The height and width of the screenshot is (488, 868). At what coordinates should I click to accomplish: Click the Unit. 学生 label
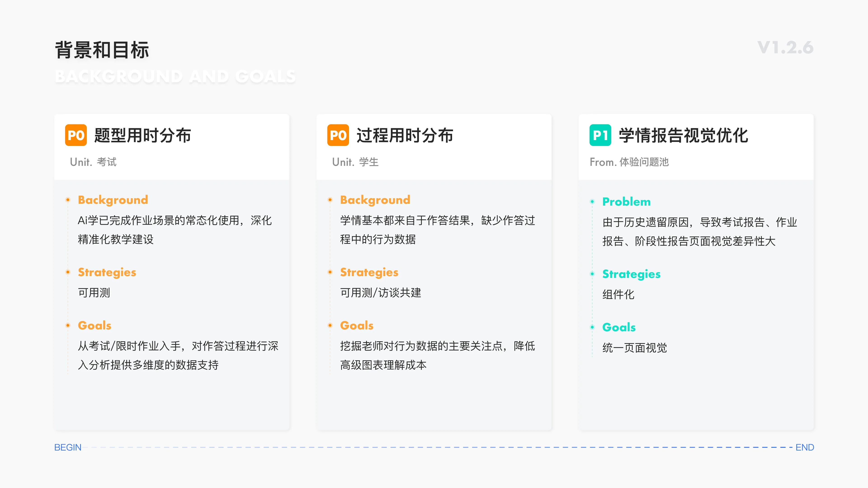tap(356, 162)
